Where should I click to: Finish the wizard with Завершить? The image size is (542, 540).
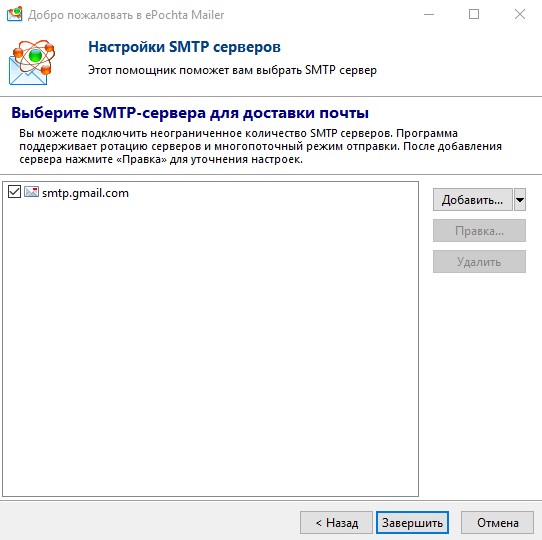412,523
